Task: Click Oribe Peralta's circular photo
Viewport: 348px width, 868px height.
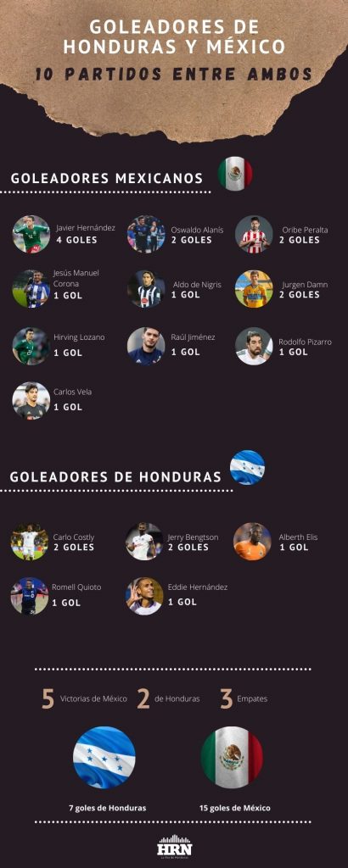Action: 254,234
